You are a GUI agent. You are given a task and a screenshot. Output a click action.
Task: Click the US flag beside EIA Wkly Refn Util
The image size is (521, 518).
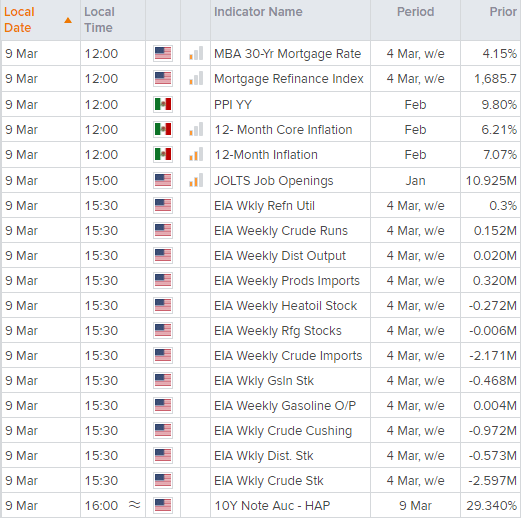(x=163, y=205)
